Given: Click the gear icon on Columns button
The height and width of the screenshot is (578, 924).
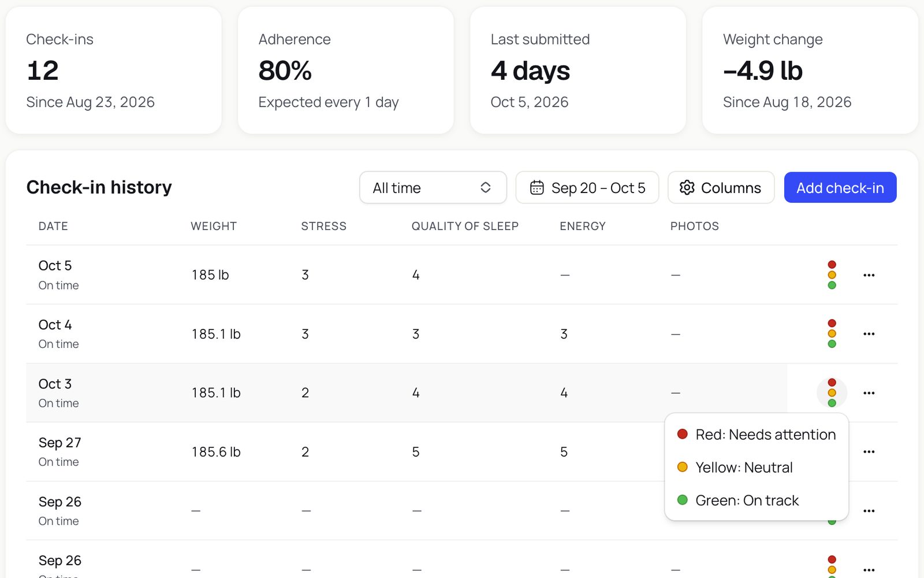Looking at the screenshot, I should (x=687, y=188).
